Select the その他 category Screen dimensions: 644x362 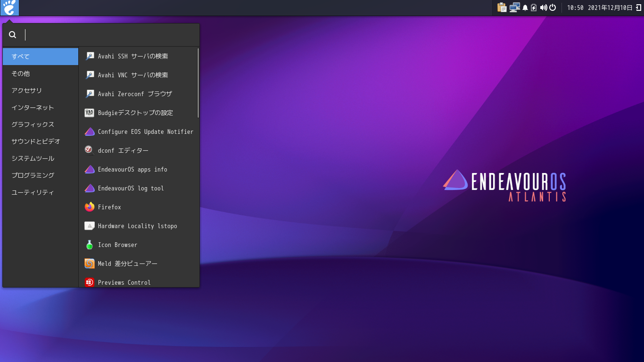click(x=41, y=74)
